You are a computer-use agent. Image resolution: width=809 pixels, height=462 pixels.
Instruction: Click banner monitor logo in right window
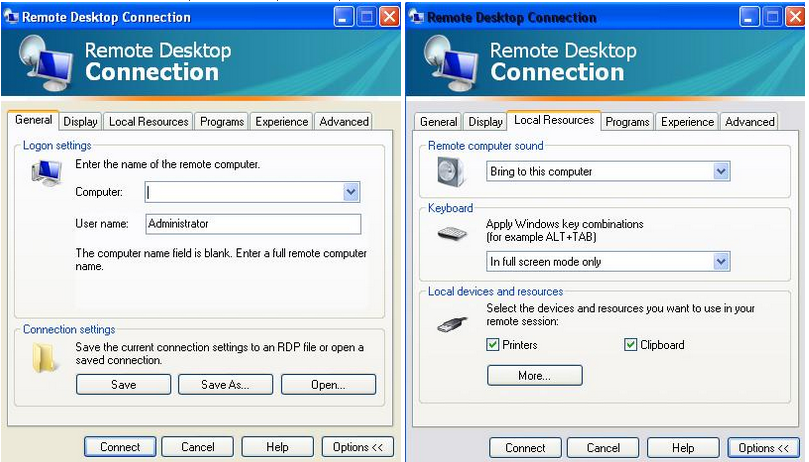click(x=450, y=64)
